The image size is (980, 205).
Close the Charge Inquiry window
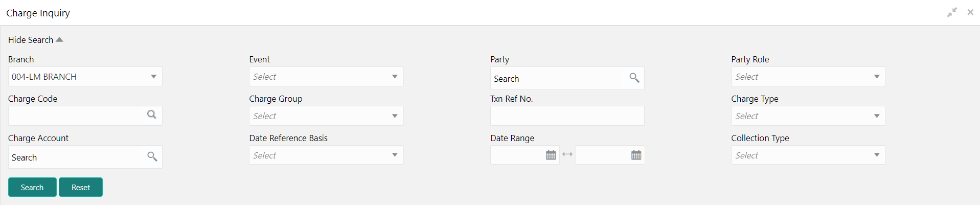970,12
